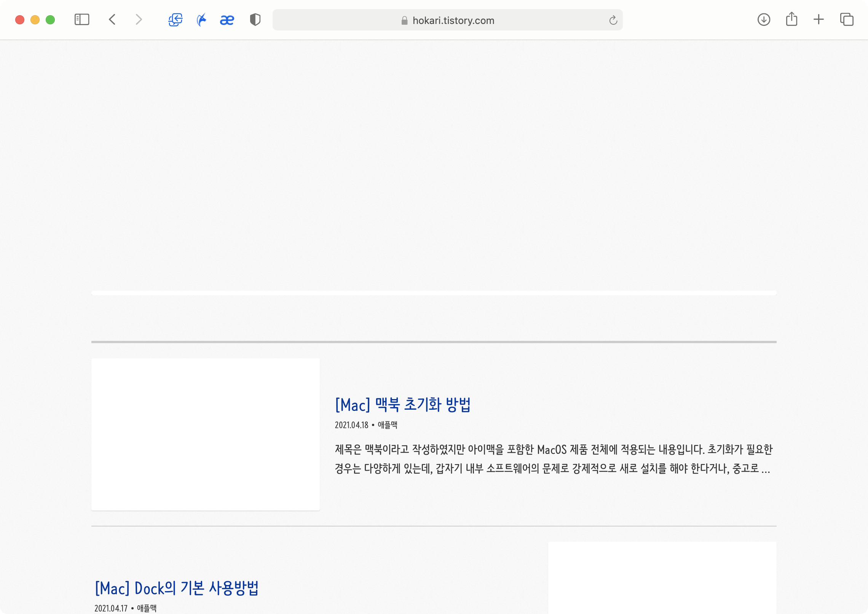Open '[Mac] Dock의 기본 사용방법' post
The width and height of the screenshot is (868, 614).
point(177,589)
